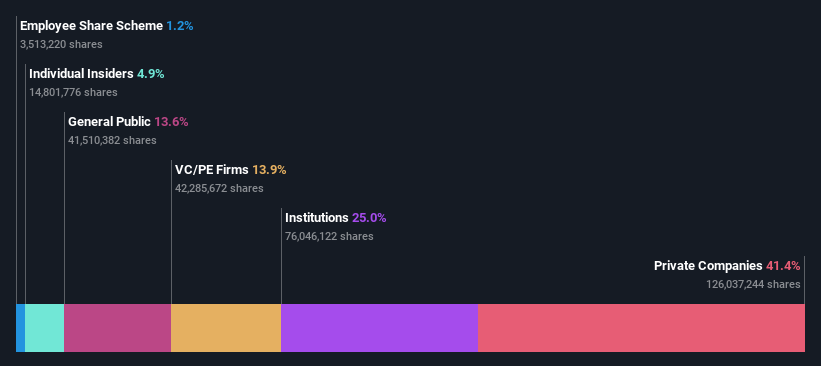Click the 1.2% percentage value

(x=180, y=26)
